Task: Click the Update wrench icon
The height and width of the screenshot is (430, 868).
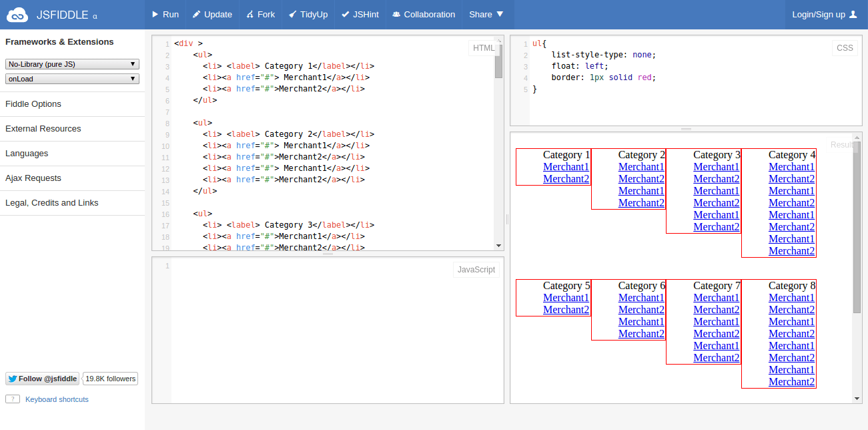Action: click(195, 13)
